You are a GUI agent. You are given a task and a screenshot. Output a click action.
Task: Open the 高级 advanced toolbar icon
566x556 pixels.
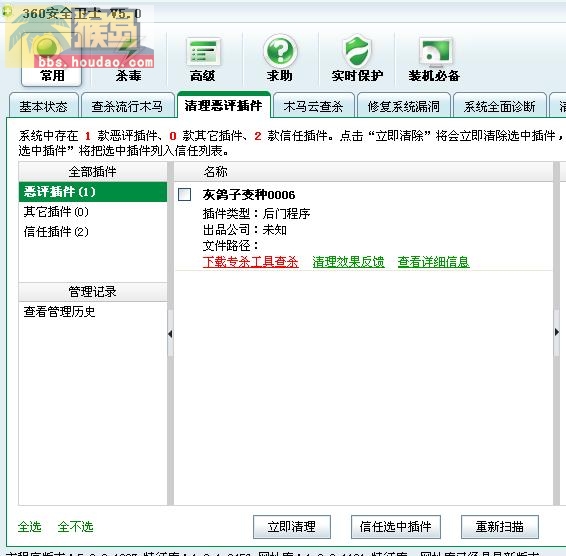click(203, 60)
